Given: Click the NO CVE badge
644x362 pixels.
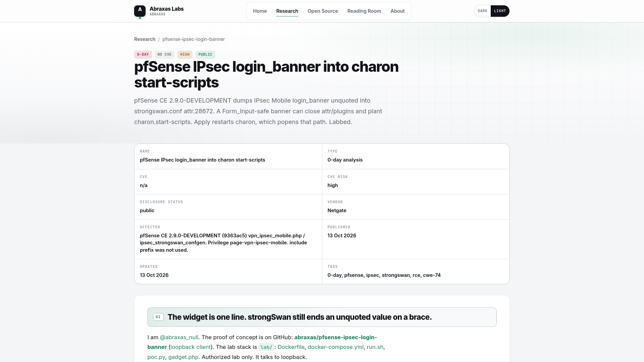Looking at the screenshot, I should 164,54.
